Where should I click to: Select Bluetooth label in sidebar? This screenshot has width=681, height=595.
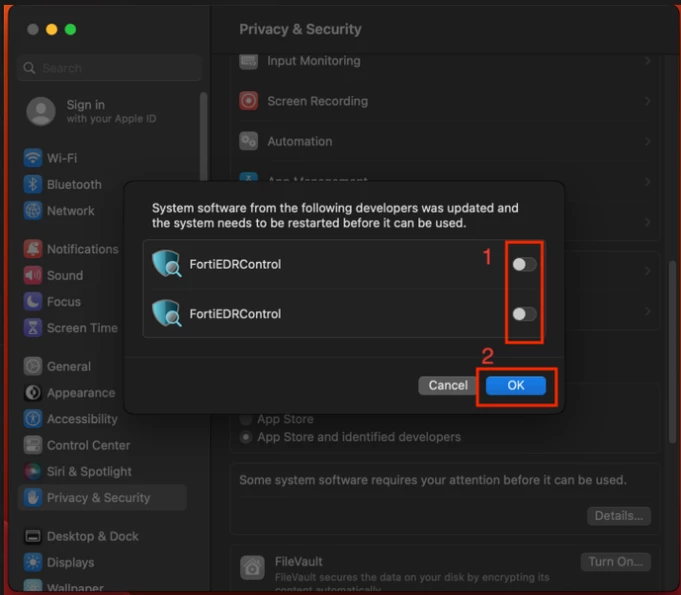pos(74,185)
